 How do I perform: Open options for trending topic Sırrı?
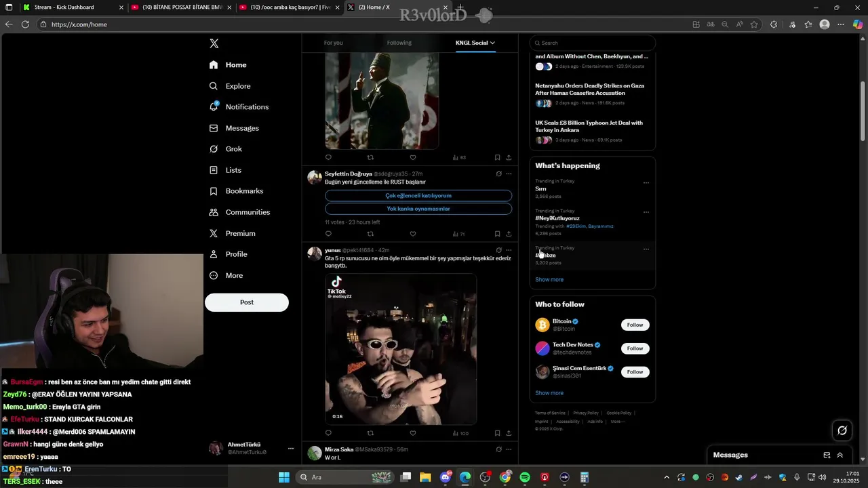click(646, 183)
